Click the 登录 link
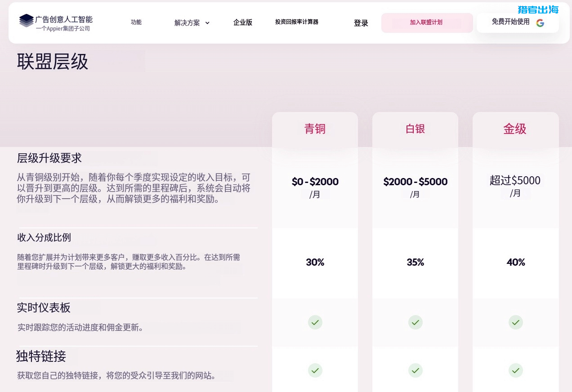Screen dimensions: 572x392 (x=361, y=23)
